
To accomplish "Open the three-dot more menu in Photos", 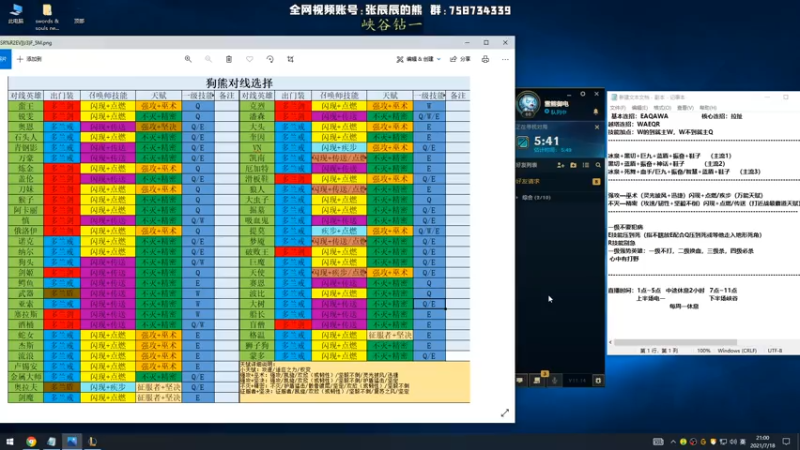I will (x=505, y=59).
